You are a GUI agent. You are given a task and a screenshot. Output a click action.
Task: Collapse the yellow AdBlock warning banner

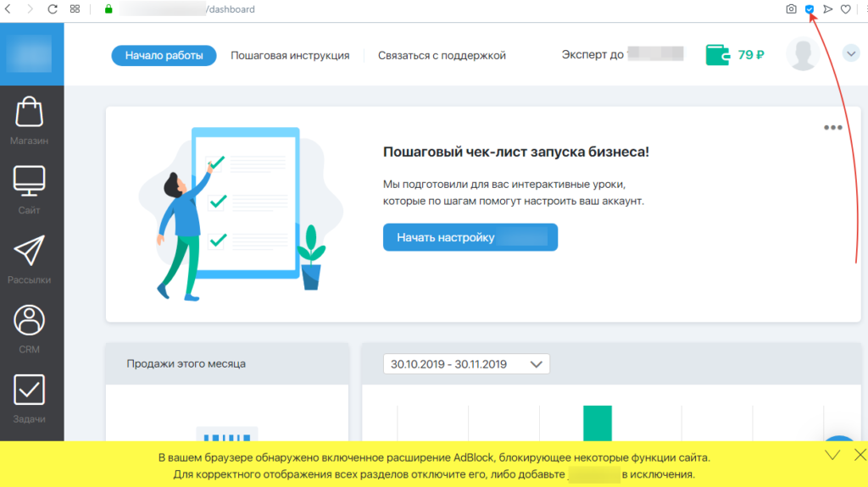point(832,455)
